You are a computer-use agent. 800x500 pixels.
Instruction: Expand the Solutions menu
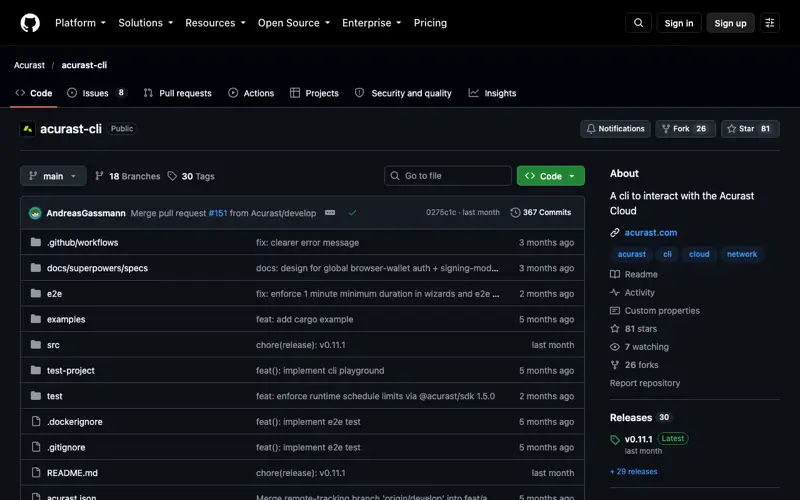coord(146,23)
